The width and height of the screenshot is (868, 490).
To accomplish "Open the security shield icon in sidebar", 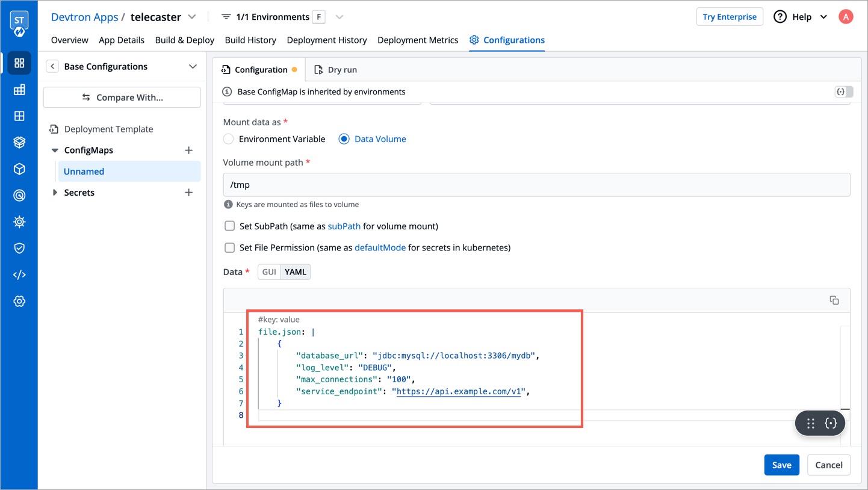I will (19, 248).
